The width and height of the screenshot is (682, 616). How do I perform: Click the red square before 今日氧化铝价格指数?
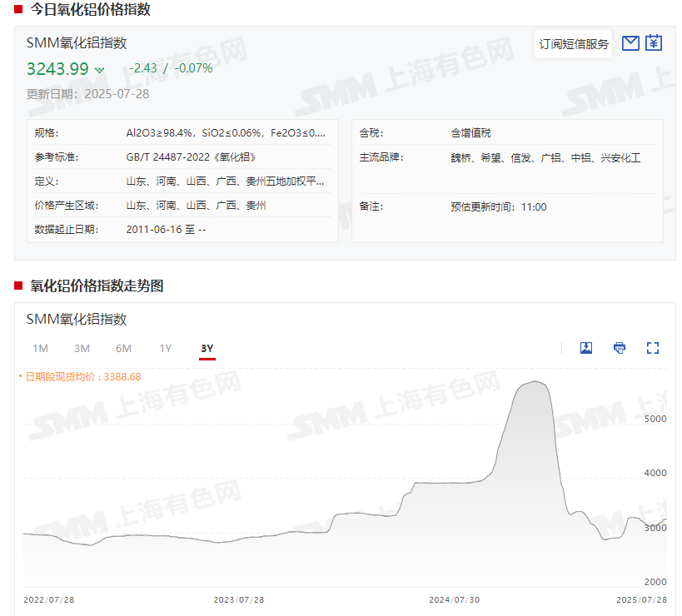tap(18, 10)
